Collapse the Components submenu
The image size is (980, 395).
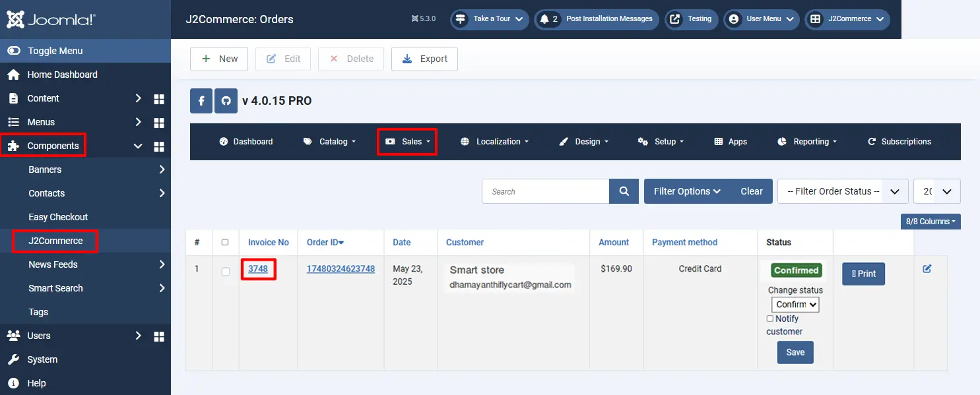coord(139,146)
